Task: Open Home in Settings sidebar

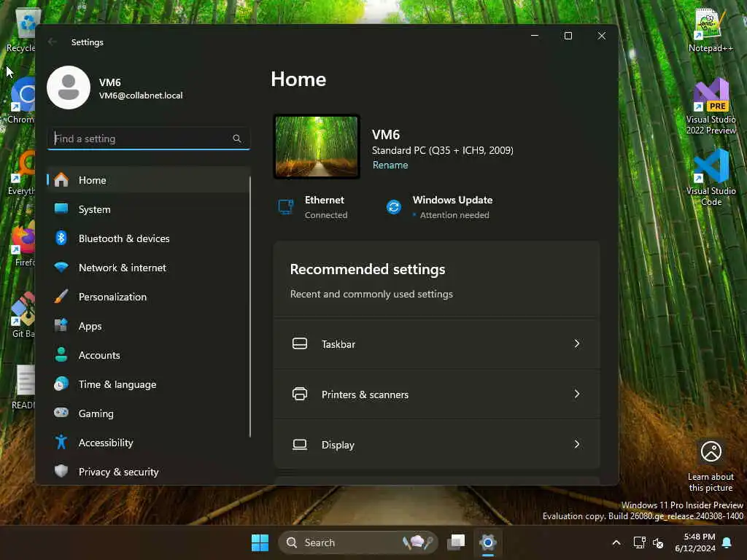Action: pos(148,180)
